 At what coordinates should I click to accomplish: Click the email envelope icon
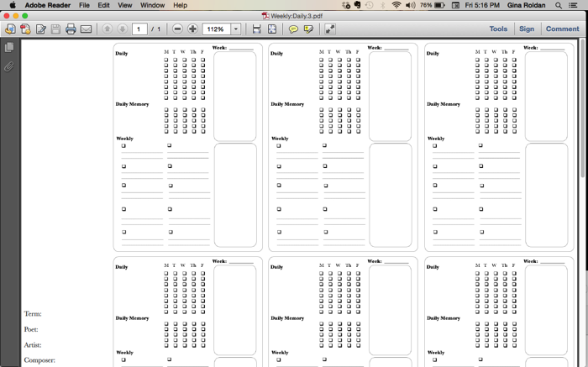coord(86,29)
